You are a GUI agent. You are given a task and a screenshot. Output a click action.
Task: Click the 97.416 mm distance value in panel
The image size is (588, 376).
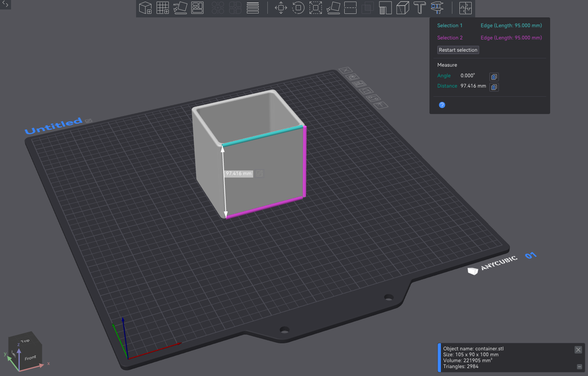[x=473, y=86]
